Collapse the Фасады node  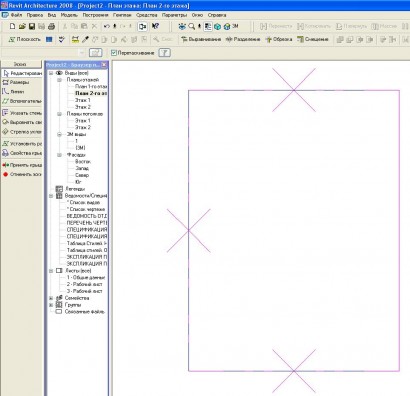(59, 155)
